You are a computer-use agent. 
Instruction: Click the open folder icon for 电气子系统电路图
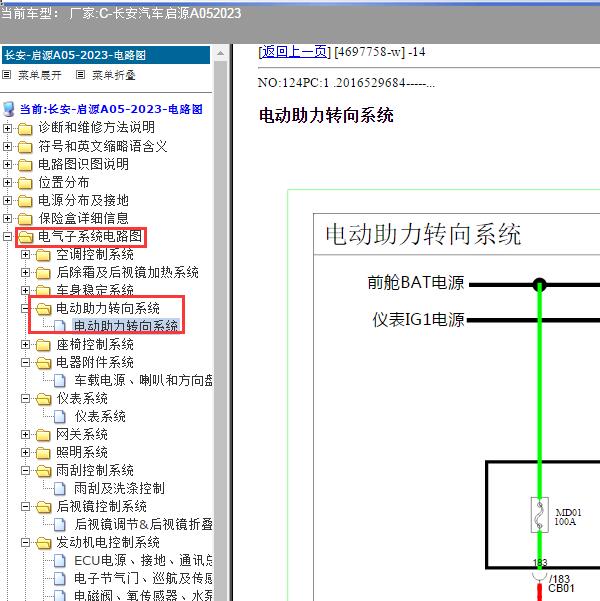click(x=26, y=237)
